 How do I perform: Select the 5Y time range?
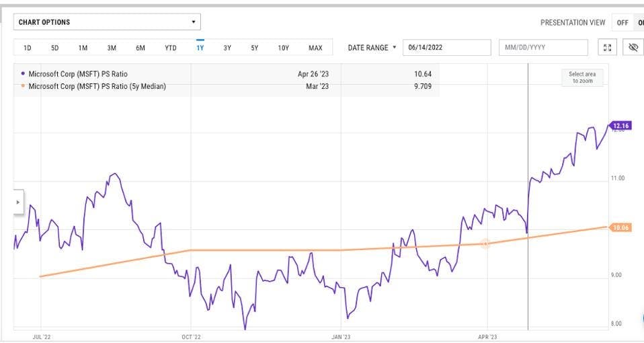[x=255, y=48]
